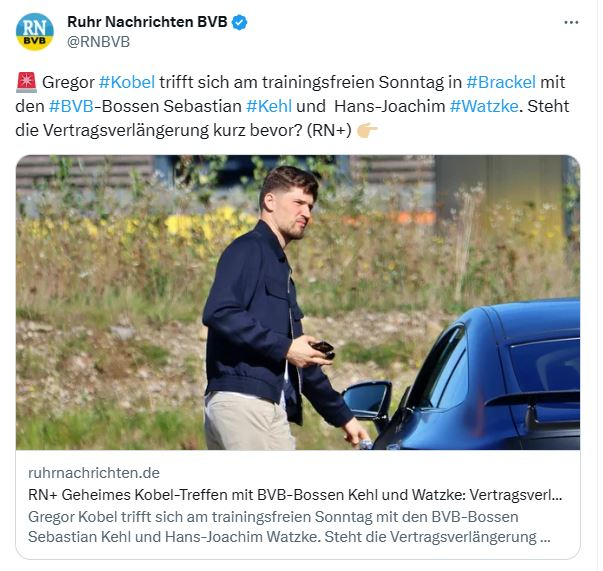Open the @RNBVB handle
603x571 pixels.
98,42
